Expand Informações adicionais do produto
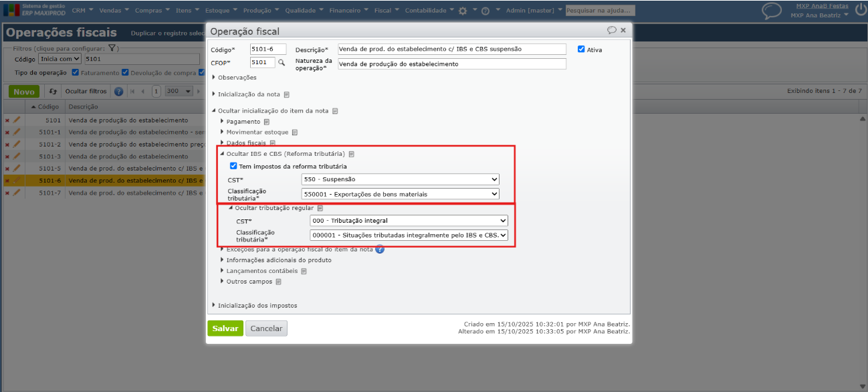Viewport: 868px width, 392px height. (x=276, y=260)
